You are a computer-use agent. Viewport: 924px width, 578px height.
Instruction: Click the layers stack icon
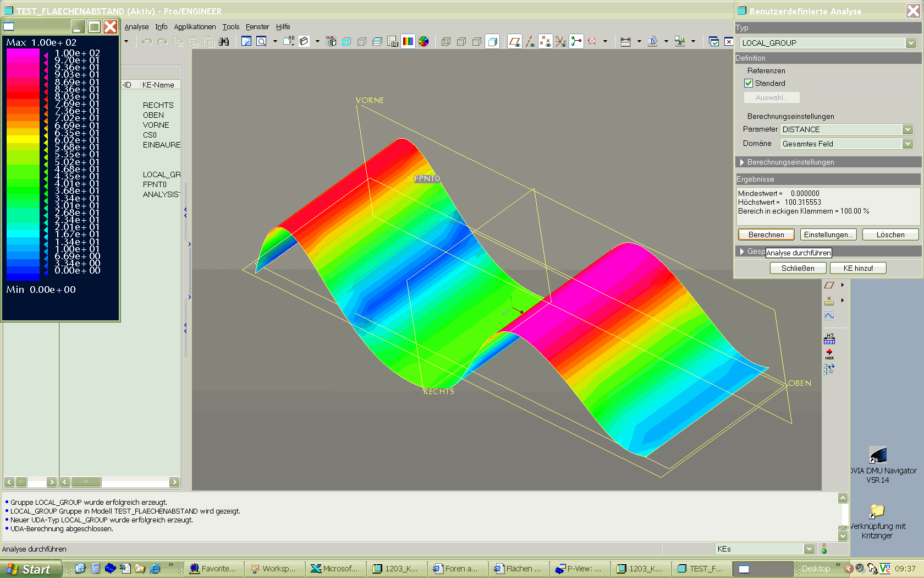point(377,41)
